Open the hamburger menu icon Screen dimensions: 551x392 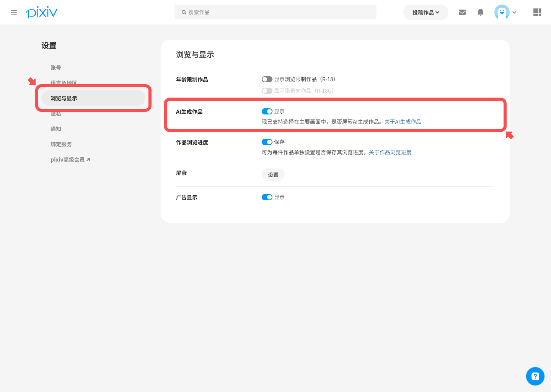pyautogui.click(x=14, y=12)
